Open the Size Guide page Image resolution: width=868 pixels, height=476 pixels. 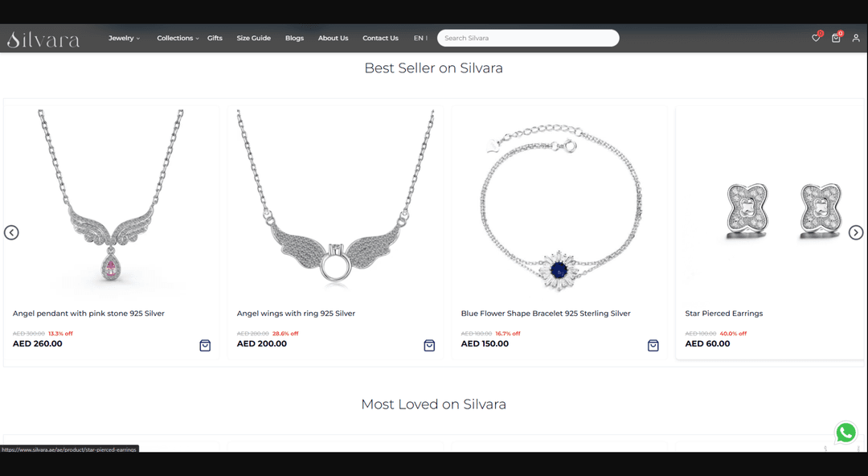click(253, 39)
